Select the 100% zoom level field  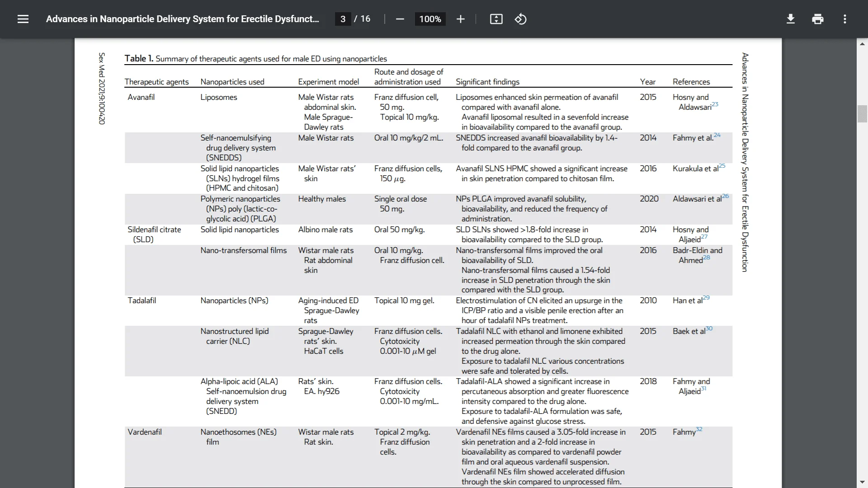point(430,19)
